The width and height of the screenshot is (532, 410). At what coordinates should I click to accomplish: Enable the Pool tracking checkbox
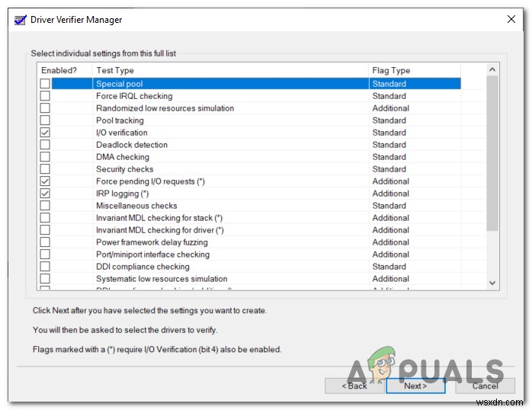tap(45, 120)
